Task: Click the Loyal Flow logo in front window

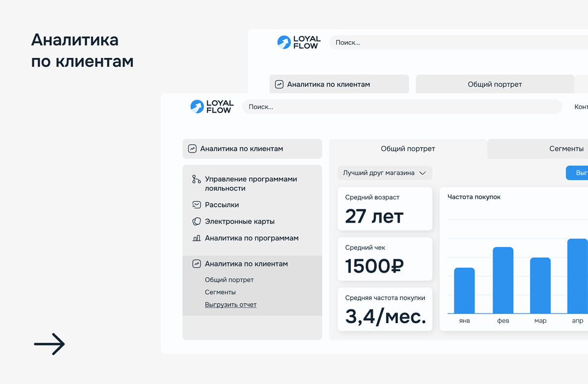Action: point(212,107)
